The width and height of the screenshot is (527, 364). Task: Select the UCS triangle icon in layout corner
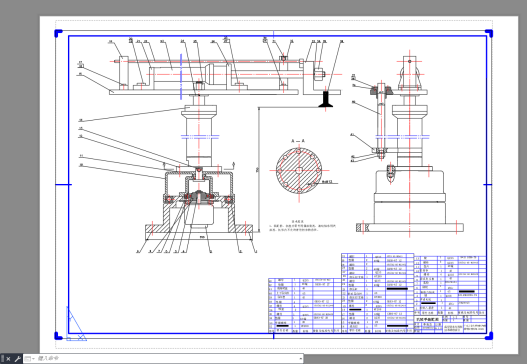76,324
